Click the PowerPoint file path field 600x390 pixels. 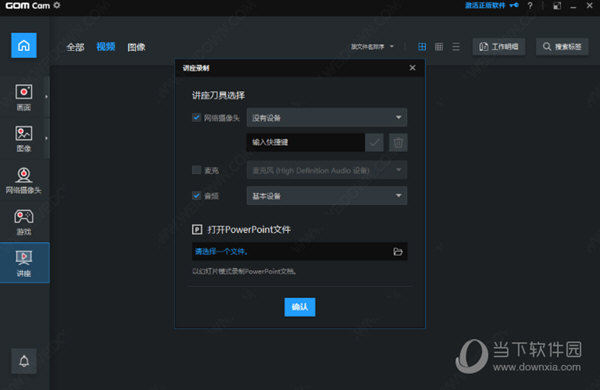coord(300,251)
